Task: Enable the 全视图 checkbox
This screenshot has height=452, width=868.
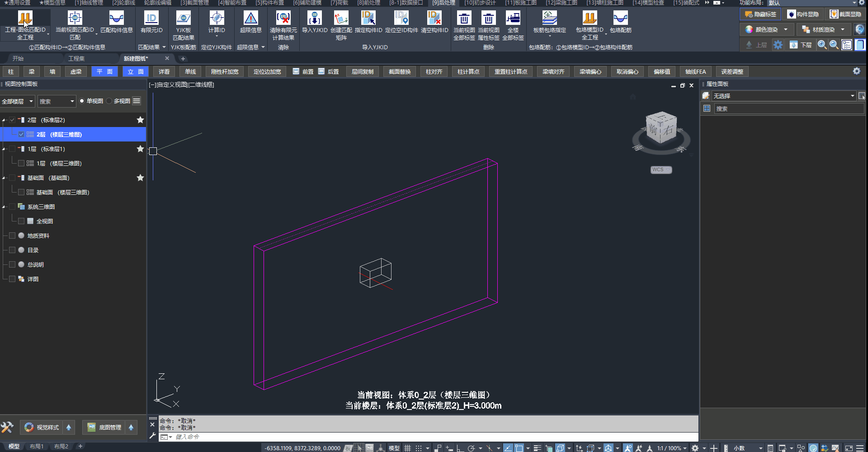Action: pyautogui.click(x=21, y=221)
